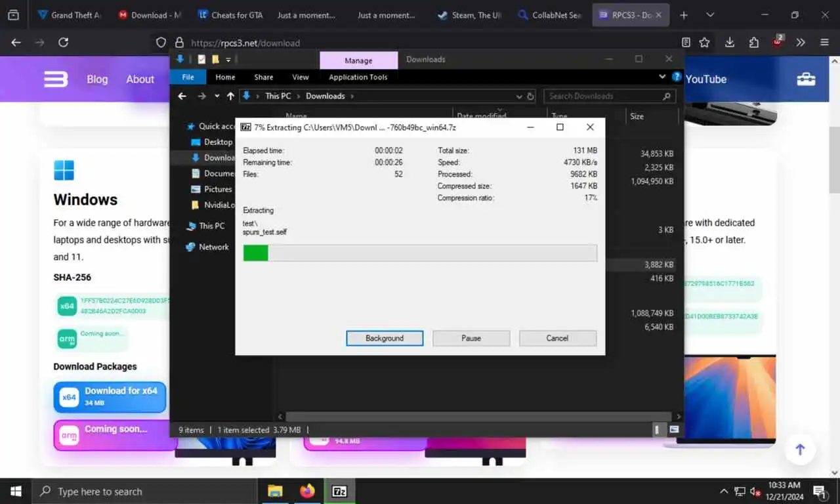The width and height of the screenshot is (840, 504).
Task: Switch to the Steam browser tab
Action: click(469, 14)
